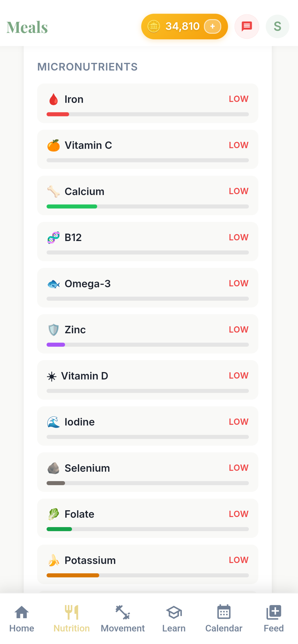Click the Iron blood drop icon

(x=53, y=99)
